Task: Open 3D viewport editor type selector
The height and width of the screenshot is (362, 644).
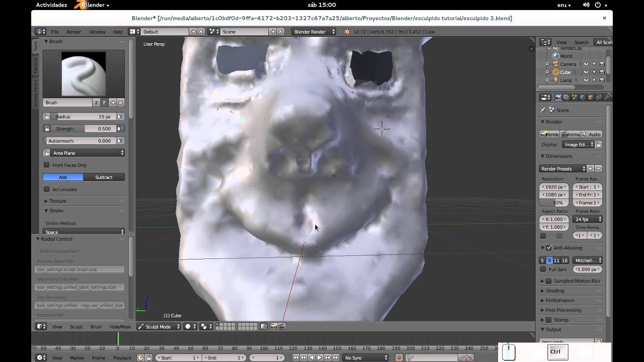Action: tap(41, 327)
